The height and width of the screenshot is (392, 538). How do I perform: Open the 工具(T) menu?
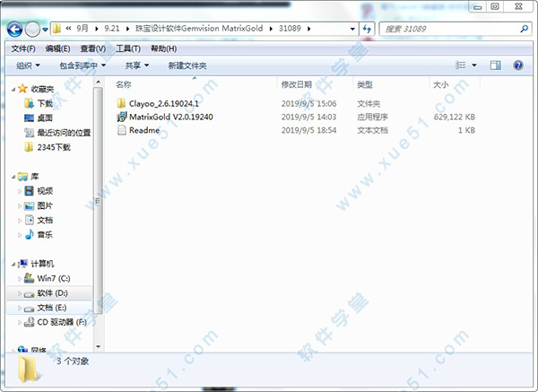coord(128,48)
